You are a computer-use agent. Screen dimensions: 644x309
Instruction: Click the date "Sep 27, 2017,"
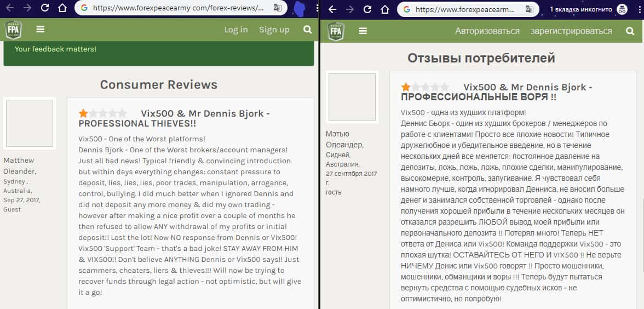tap(22, 200)
